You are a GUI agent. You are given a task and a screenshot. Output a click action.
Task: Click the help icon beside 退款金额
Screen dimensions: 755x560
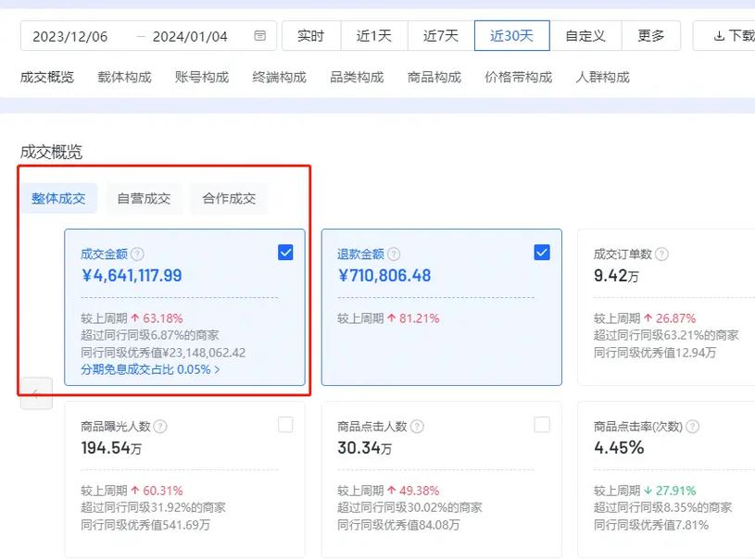(x=394, y=254)
